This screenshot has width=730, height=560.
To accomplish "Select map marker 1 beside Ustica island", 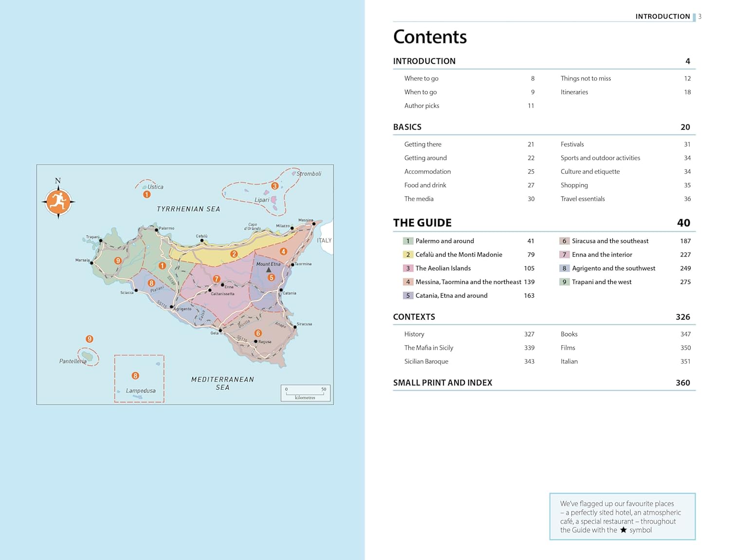I will [x=146, y=195].
